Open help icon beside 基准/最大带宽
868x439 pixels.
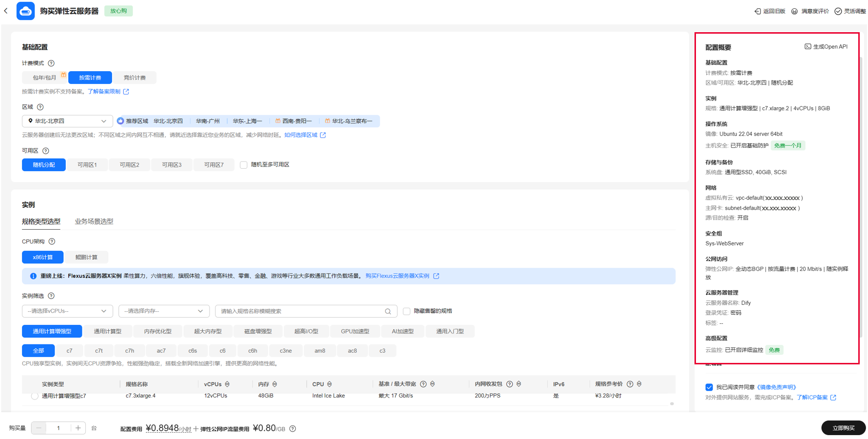(423, 384)
